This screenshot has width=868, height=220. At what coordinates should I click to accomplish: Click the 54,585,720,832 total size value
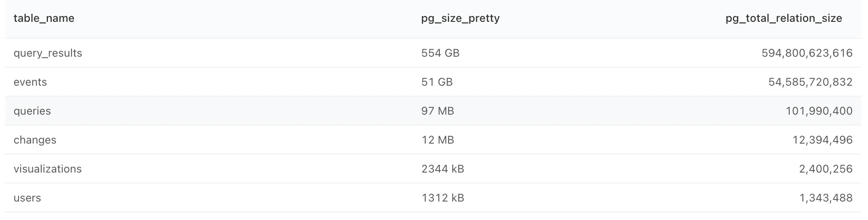tap(810, 82)
